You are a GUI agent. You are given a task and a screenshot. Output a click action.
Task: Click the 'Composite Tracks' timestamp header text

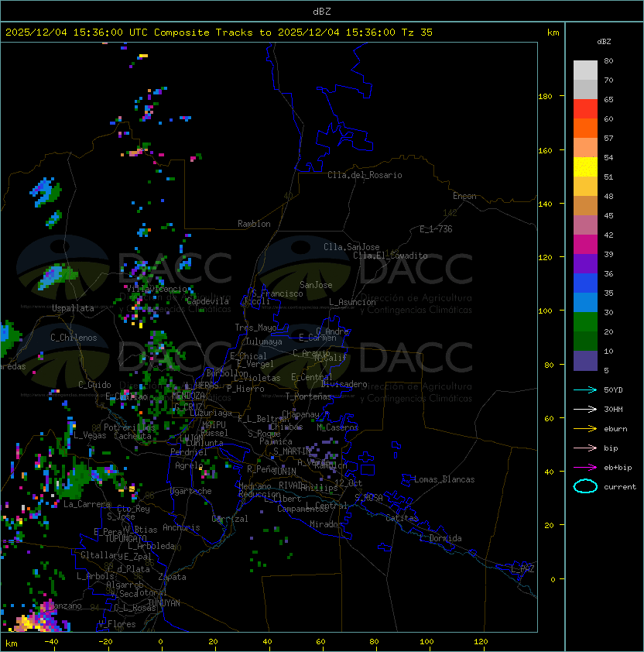[204, 33]
